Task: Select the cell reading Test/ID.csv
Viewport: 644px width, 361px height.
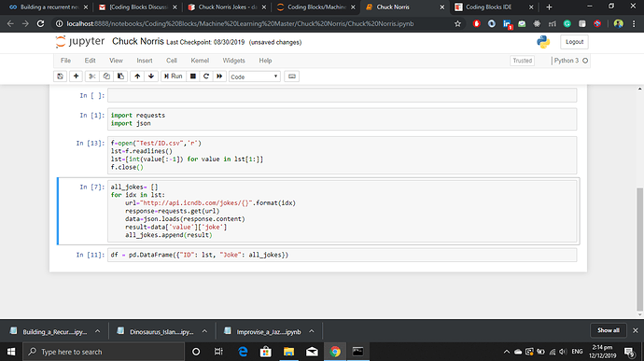Action: pos(343,155)
